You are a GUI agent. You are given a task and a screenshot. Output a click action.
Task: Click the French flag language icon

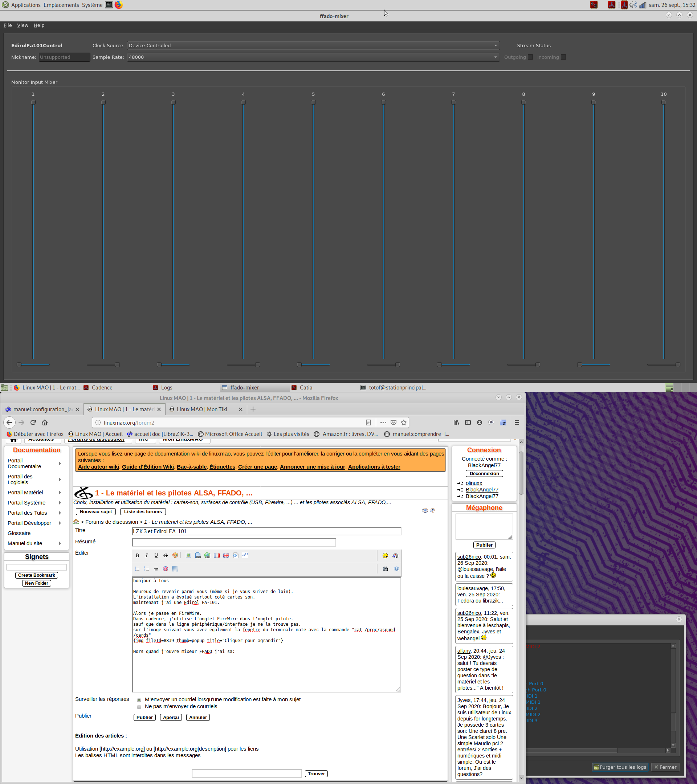[x=217, y=555]
